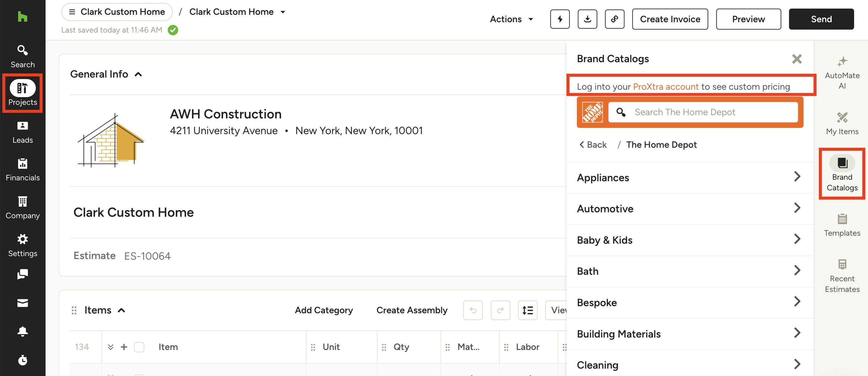Open the Actions dropdown
Screen dimensions: 868x376
[x=511, y=19]
